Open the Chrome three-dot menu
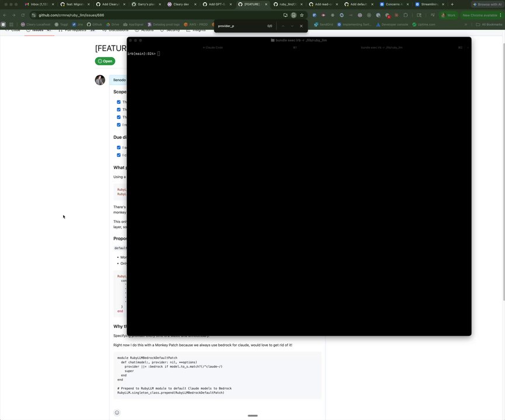This screenshot has height=420, width=505. click(500, 15)
